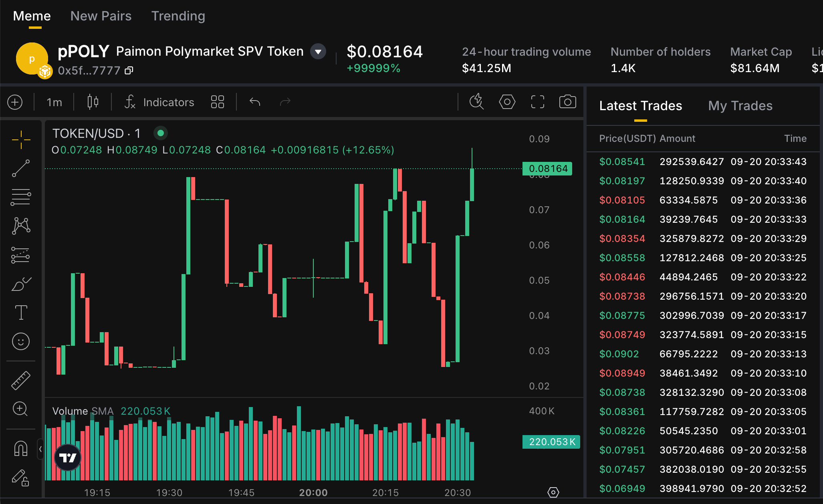
Task: Click the $81.64M market cap value
Action: tap(755, 68)
